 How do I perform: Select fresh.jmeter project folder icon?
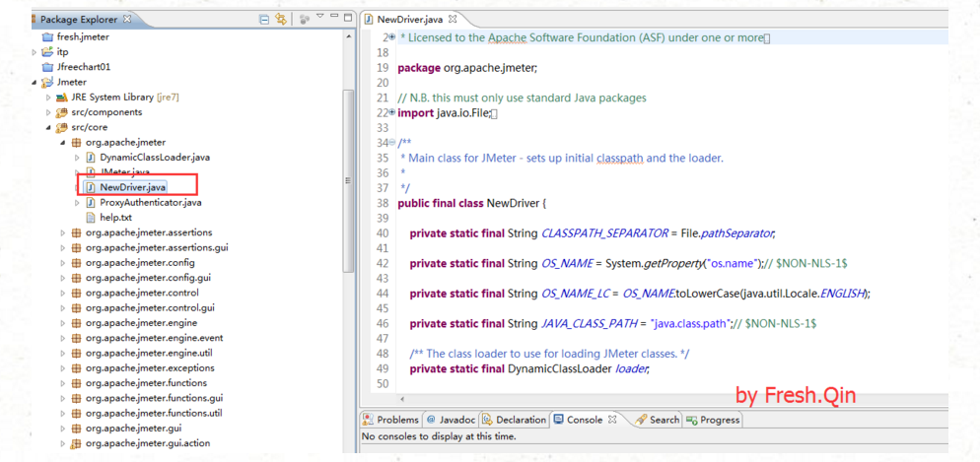pos(47,36)
